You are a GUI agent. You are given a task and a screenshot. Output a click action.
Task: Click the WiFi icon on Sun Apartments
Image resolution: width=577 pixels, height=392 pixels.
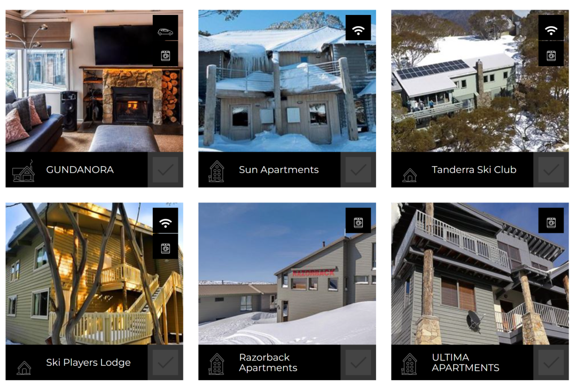(x=358, y=30)
